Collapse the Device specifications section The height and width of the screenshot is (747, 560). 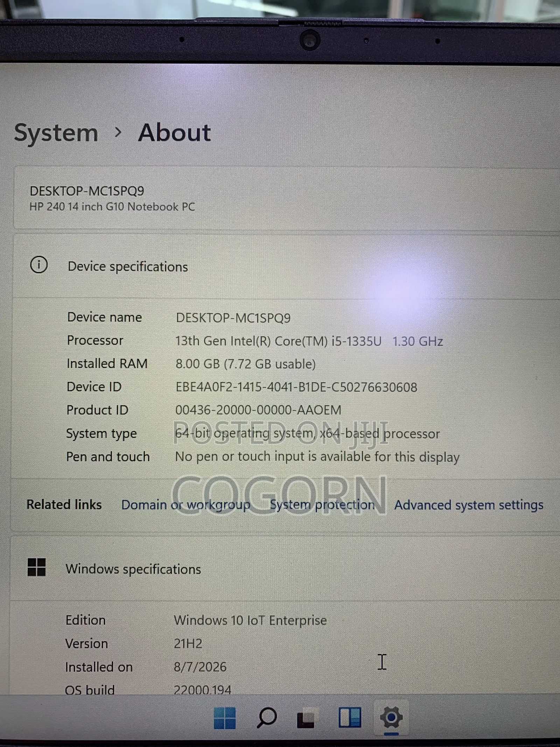285,266
